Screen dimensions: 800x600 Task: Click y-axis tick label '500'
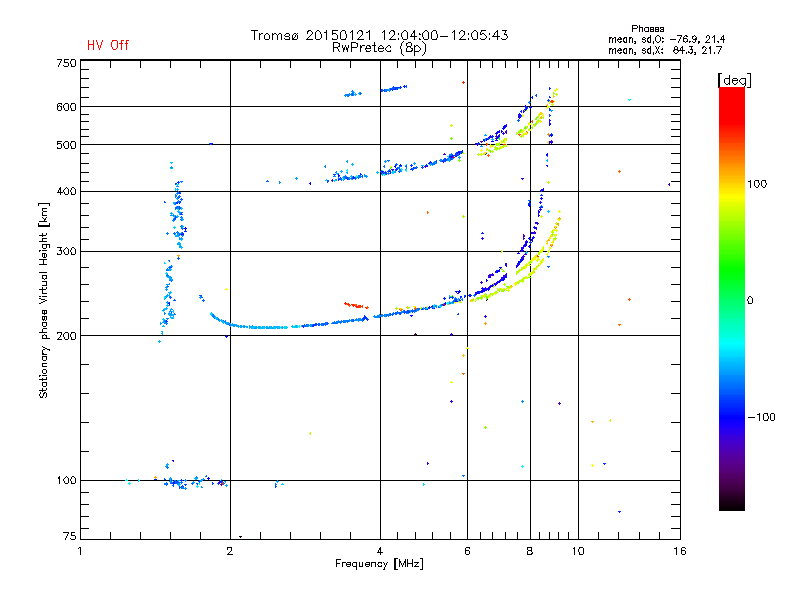(x=66, y=145)
